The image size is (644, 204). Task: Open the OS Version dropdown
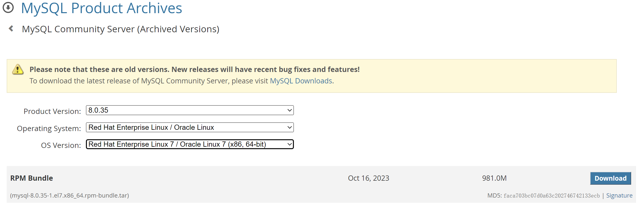[x=189, y=144]
